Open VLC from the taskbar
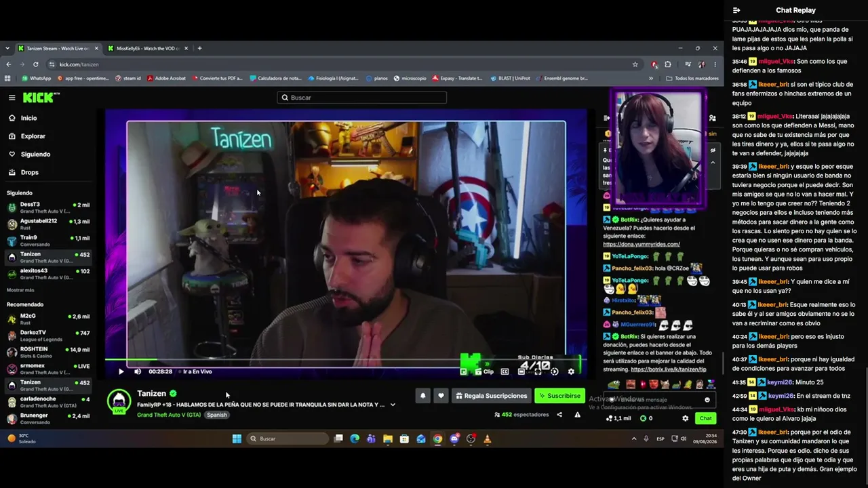 pos(488,439)
